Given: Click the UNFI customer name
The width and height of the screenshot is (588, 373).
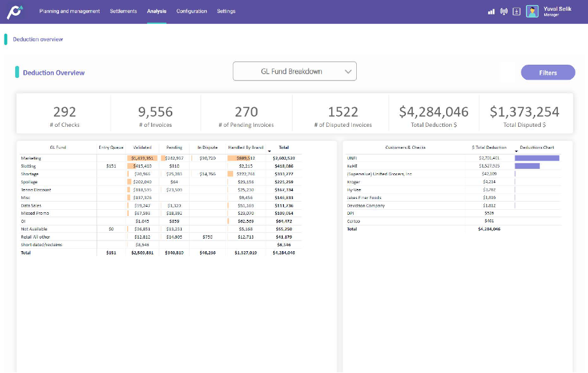Looking at the screenshot, I should point(352,158).
